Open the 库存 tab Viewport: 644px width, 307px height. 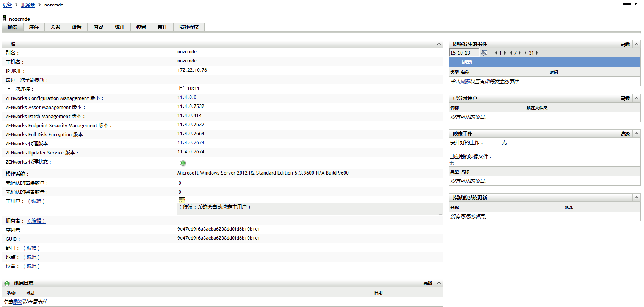[x=34, y=27]
